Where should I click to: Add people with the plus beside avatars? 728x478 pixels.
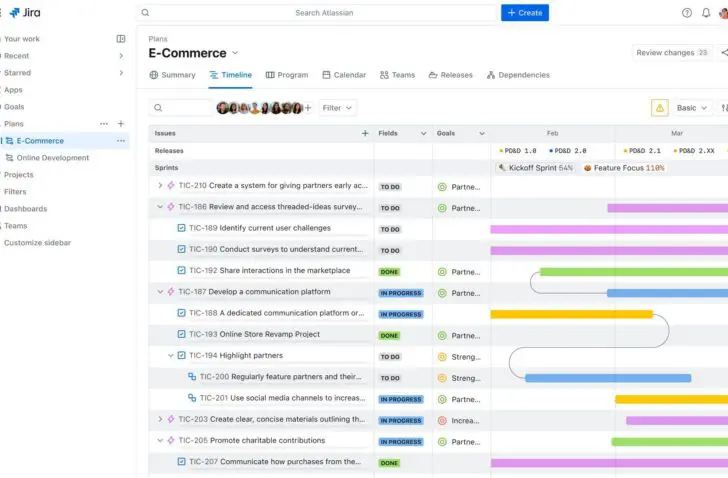pos(307,108)
